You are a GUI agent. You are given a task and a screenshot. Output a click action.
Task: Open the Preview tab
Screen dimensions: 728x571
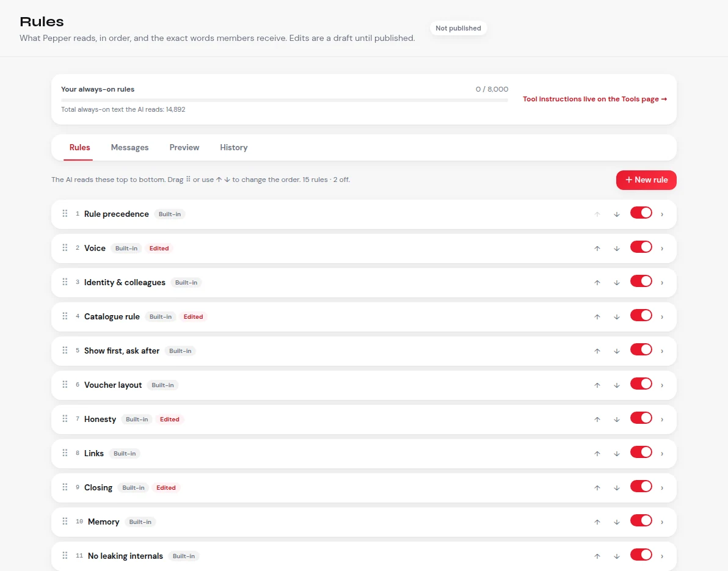click(184, 148)
